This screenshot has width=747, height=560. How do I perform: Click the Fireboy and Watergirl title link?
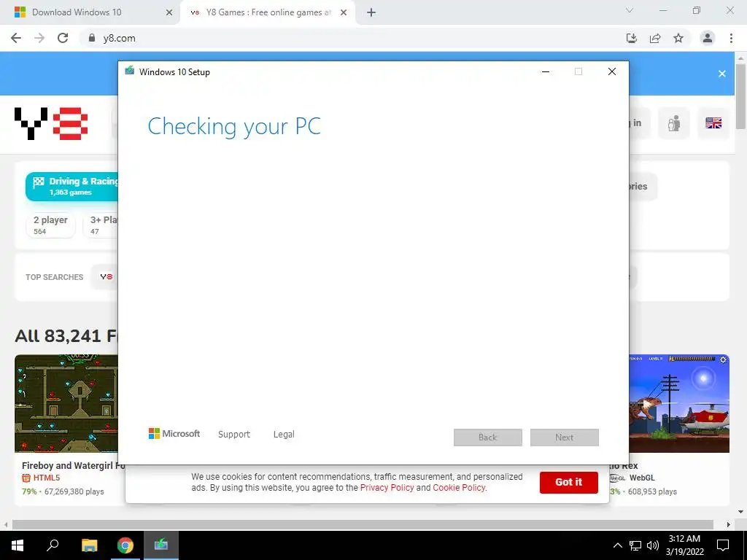74,465
